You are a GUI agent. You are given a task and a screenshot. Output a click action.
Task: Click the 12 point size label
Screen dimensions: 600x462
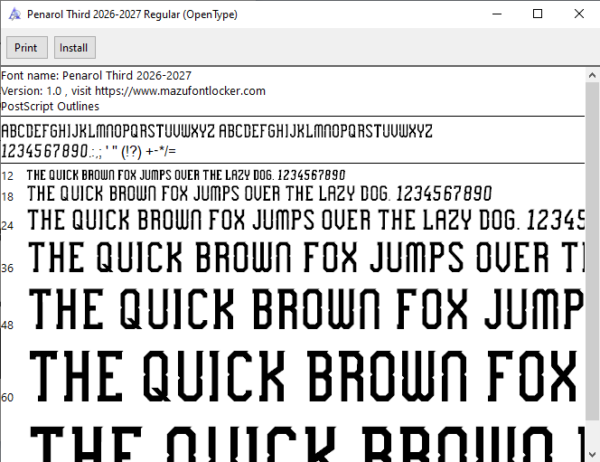[x=7, y=176]
